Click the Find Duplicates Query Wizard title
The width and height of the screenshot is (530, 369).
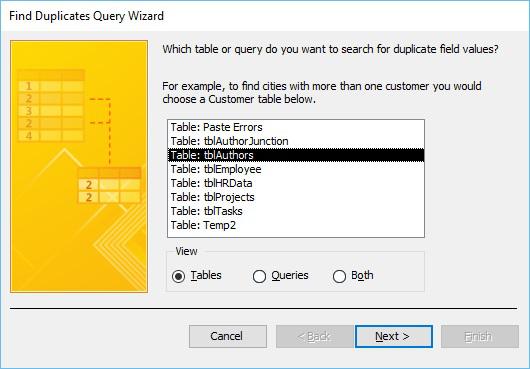point(87,16)
